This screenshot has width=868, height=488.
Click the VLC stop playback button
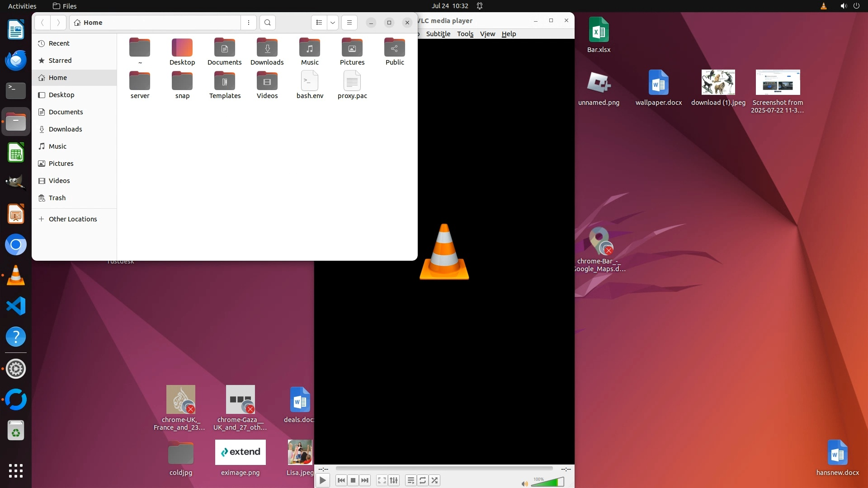point(353,480)
